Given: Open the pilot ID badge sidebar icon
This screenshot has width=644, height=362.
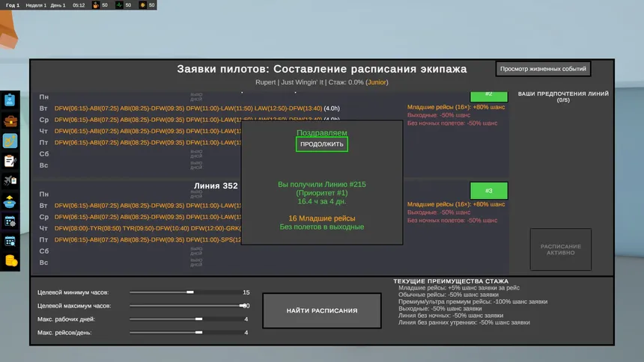Looking at the screenshot, I should (x=10, y=100).
